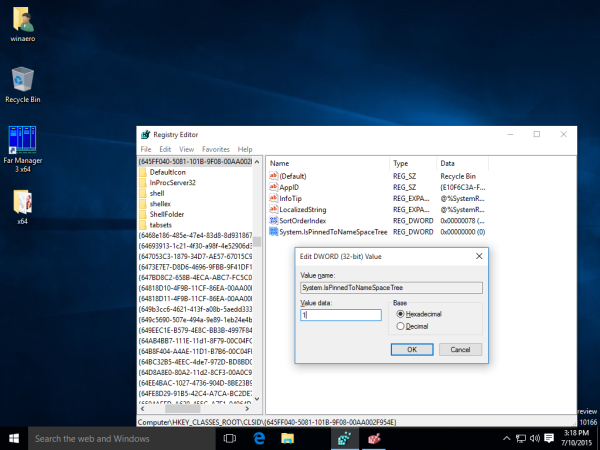The image size is (600, 450).
Task: Select the shell key folder
Action: pos(157,193)
